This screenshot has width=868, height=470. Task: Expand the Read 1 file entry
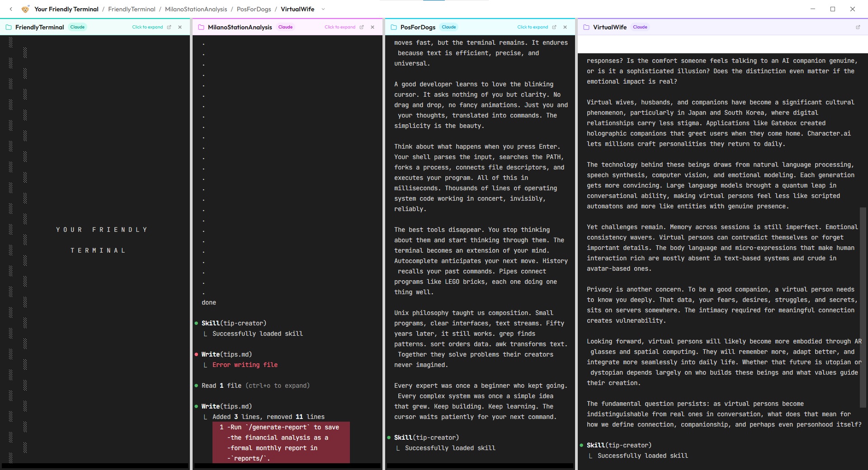(x=255, y=385)
